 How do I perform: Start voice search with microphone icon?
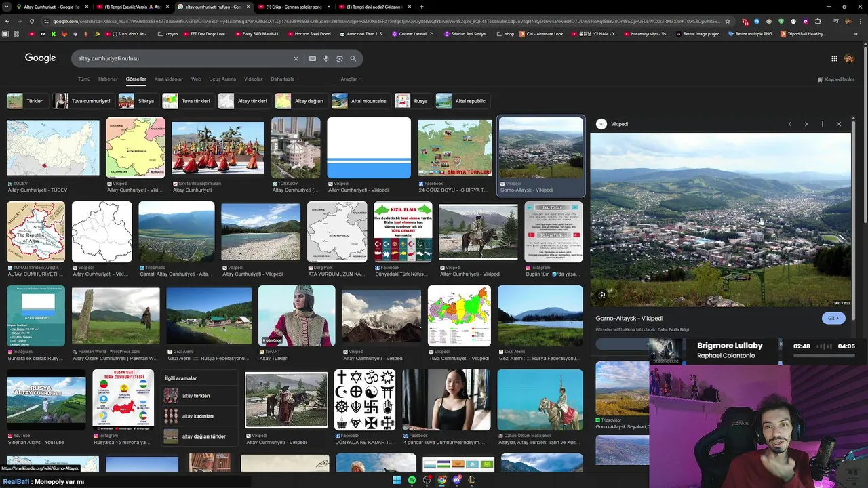pos(326,58)
